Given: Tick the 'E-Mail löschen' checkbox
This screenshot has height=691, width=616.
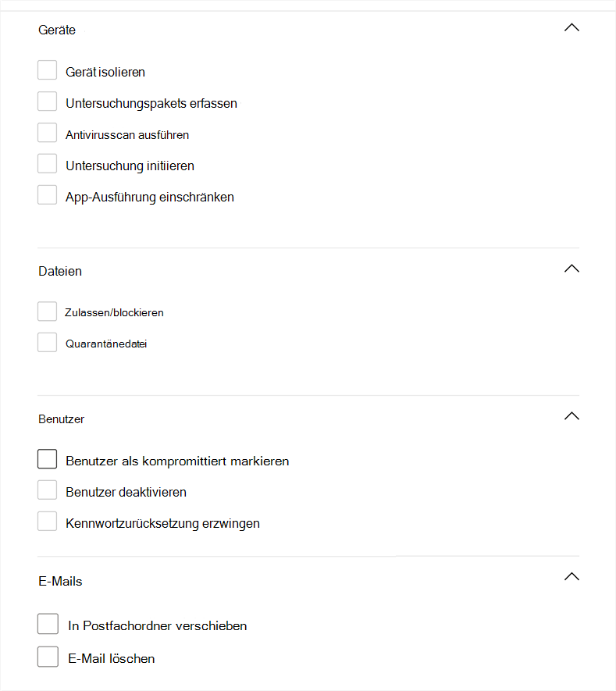Looking at the screenshot, I should [48, 657].
